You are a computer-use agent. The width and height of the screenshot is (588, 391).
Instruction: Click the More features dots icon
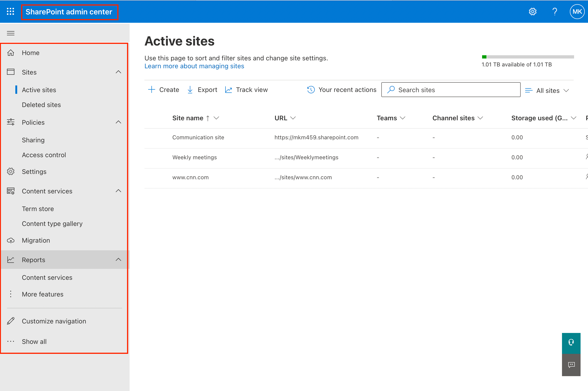(x=10, y=294)
